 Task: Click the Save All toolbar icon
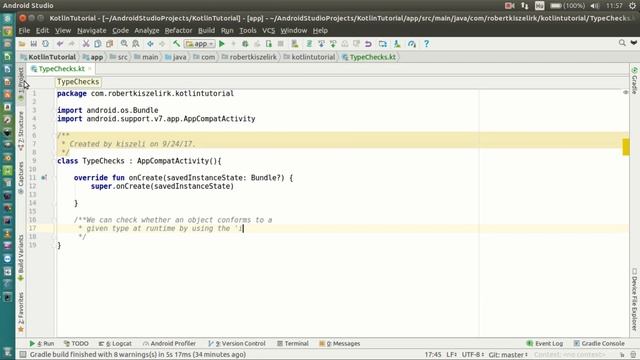(34, 44)
